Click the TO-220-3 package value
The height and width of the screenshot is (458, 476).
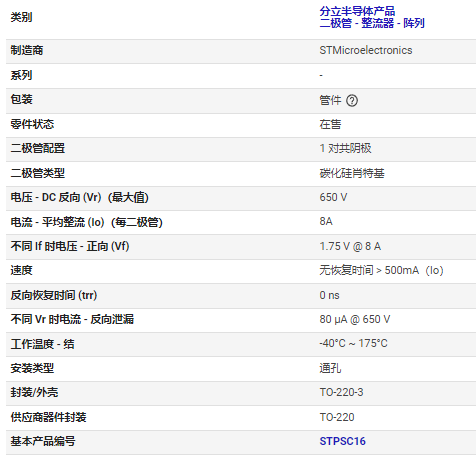pos(341,392)
